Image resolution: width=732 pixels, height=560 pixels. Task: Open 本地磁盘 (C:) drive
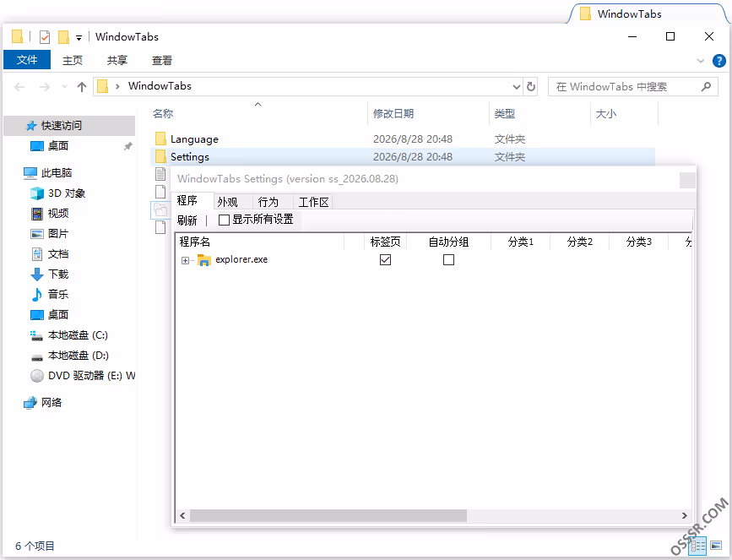click(78, 335)
